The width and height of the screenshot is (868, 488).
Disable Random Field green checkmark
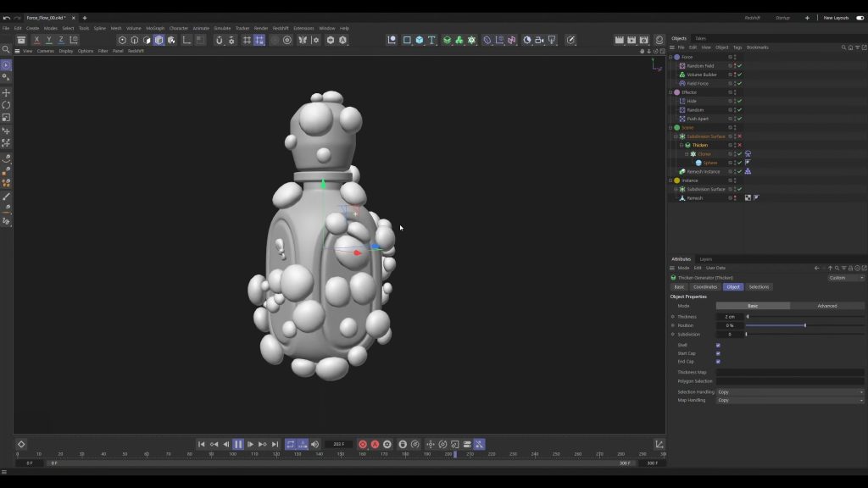[739, 66]
